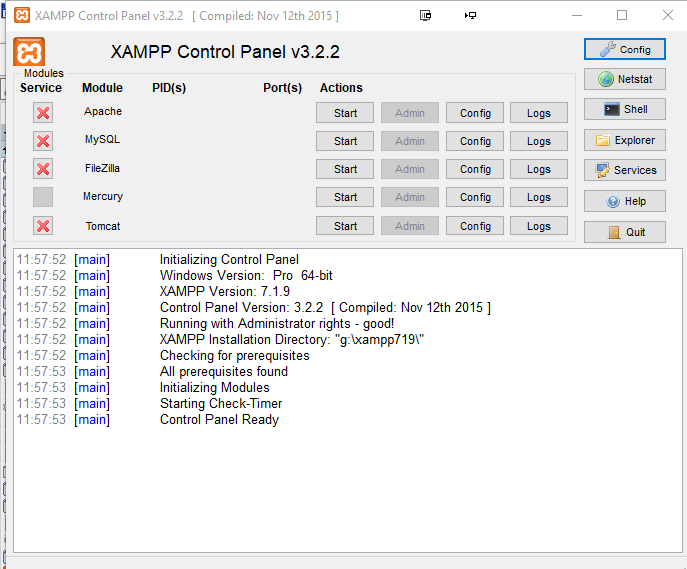The width and height of the screenshot is (687, 569).
Task: Click the MySQL Admin button
Action: coord(410,141)
